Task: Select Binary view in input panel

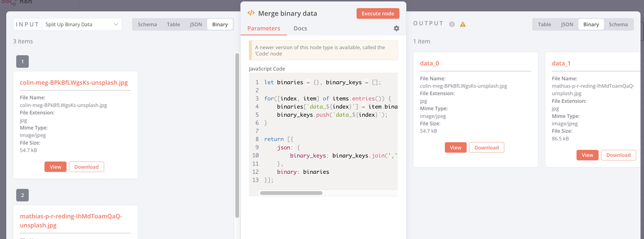Action: point(220,24)
